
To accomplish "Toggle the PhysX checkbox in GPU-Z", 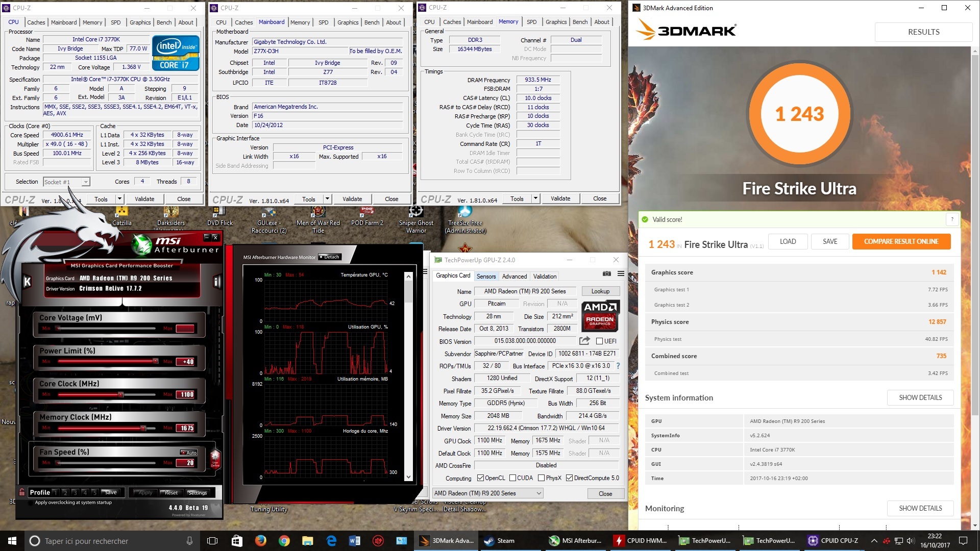I will (x=541, y=478).
